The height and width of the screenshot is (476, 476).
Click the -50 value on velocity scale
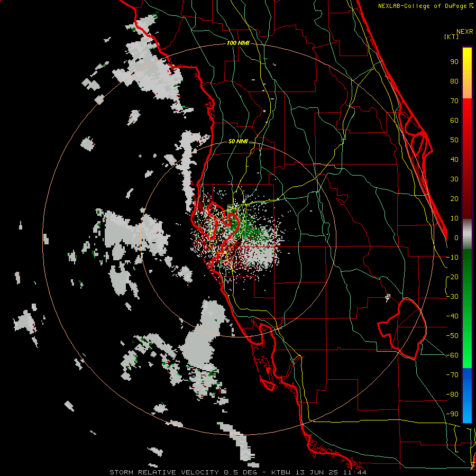coord(452,336)
